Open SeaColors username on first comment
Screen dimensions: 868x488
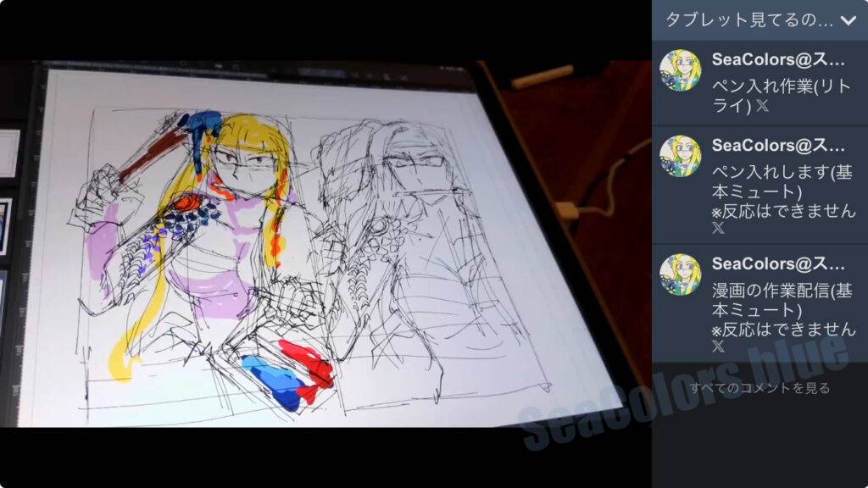tap(778, 60)
